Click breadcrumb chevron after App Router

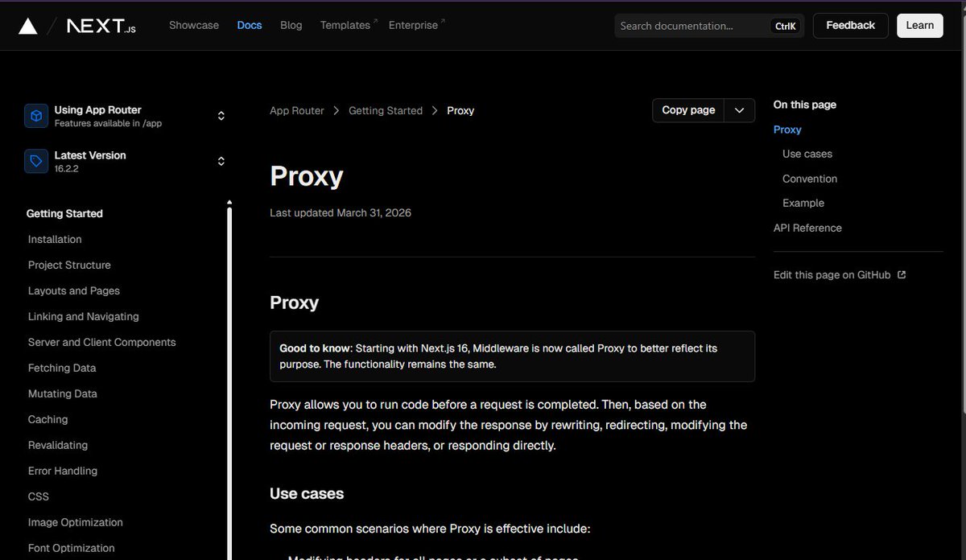[336, 110]
